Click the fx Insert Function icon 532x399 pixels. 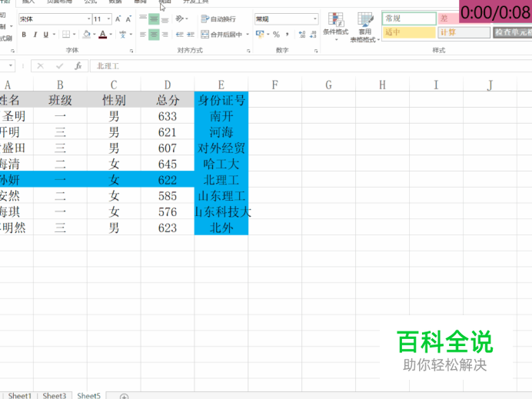(78, 66)
